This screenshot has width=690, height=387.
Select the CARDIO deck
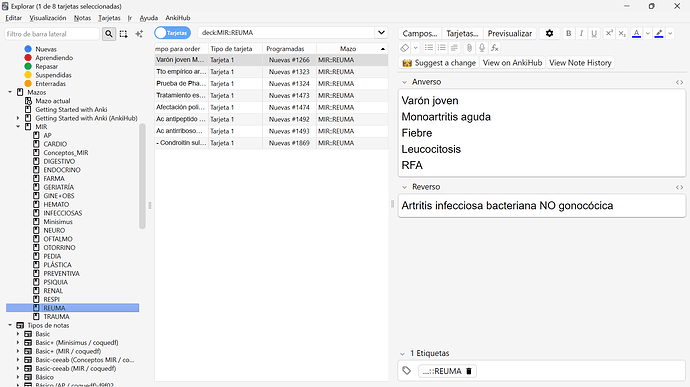[x=55, y=144]
